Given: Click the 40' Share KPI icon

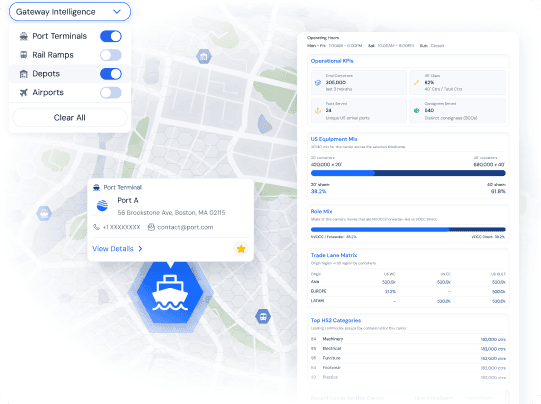Looking at the screenshot, I should point(416,82).
